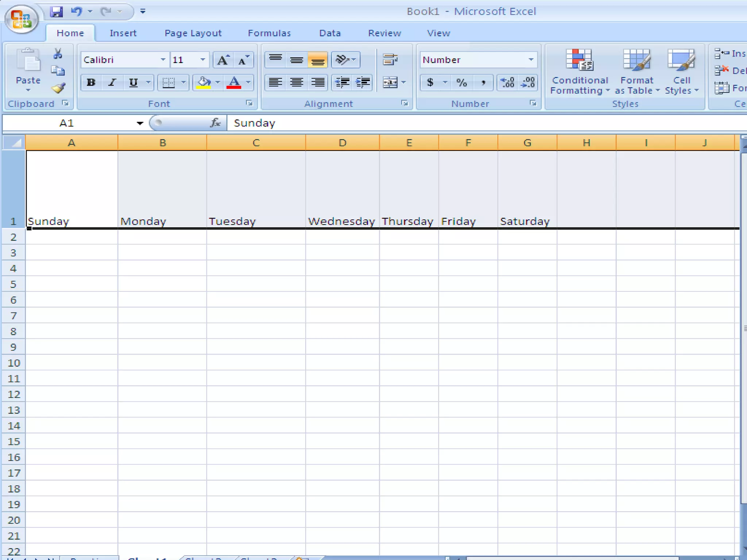The height and width of the screenshot is (560, 747).
Task: Click the Format Painter brush icon
Action: [x=58, y=88]
